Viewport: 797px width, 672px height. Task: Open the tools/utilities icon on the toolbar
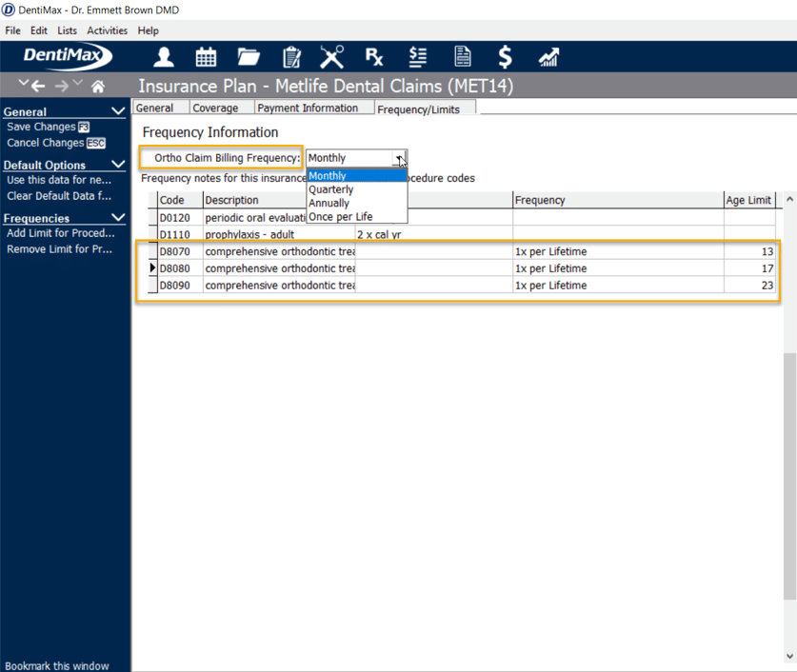point(331,57)
